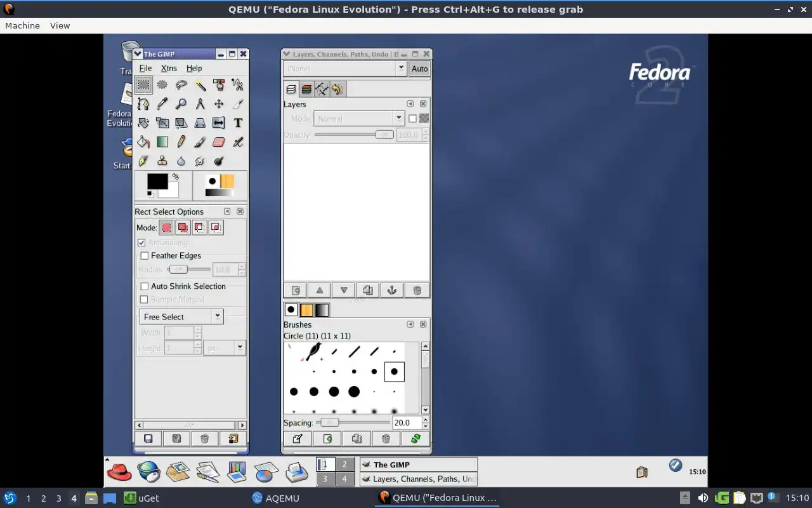
Task: Switch to the Channels tab
Action: [306, 90]
